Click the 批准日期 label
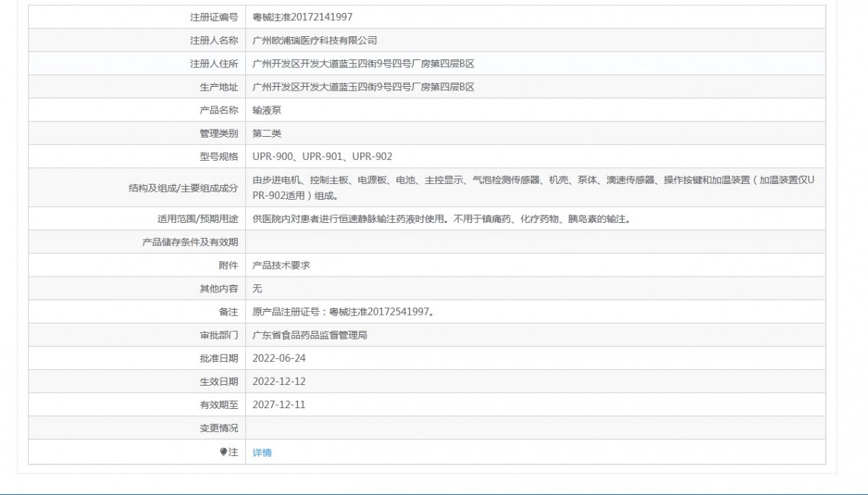The image size is (868, 495). pyautogui.click(x=218, y=358)
